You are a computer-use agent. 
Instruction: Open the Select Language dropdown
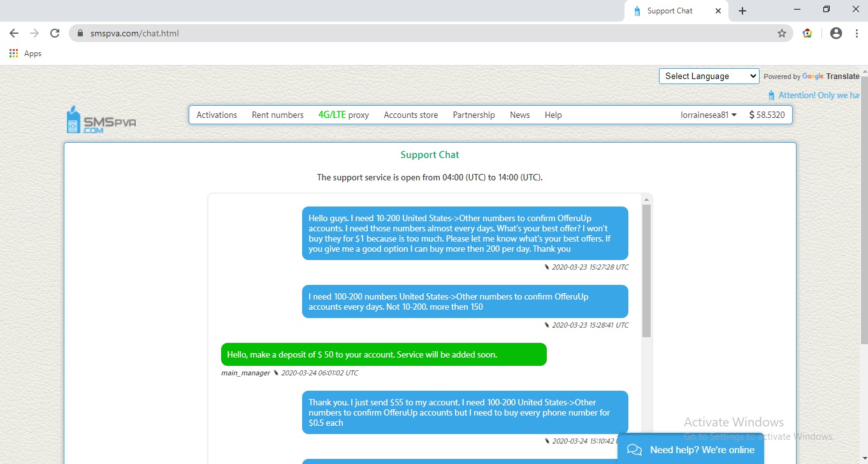[x=709, y=76]
